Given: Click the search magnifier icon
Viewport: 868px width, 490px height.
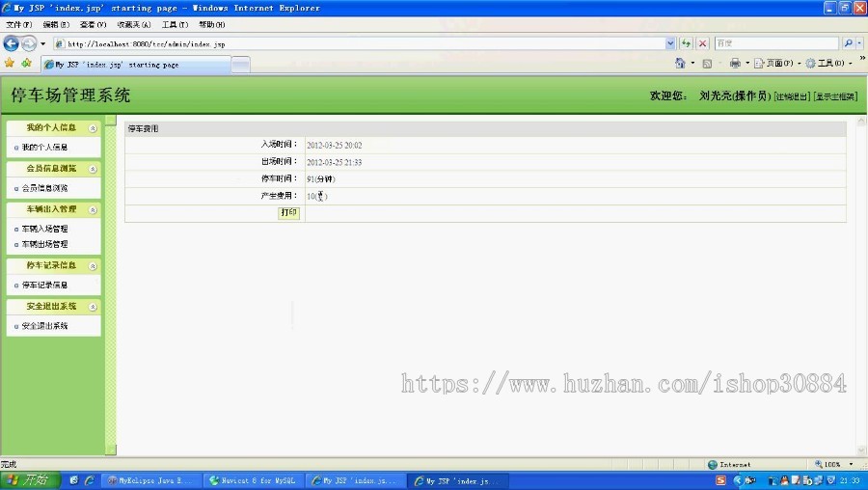Looking at the screenshot, I should coord(848,43).
